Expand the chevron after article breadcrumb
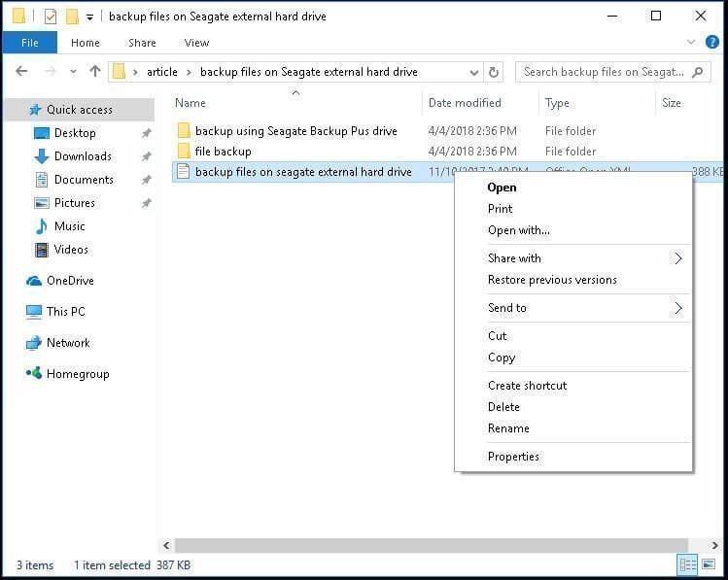728x580 pixels. tap(189, 73)
